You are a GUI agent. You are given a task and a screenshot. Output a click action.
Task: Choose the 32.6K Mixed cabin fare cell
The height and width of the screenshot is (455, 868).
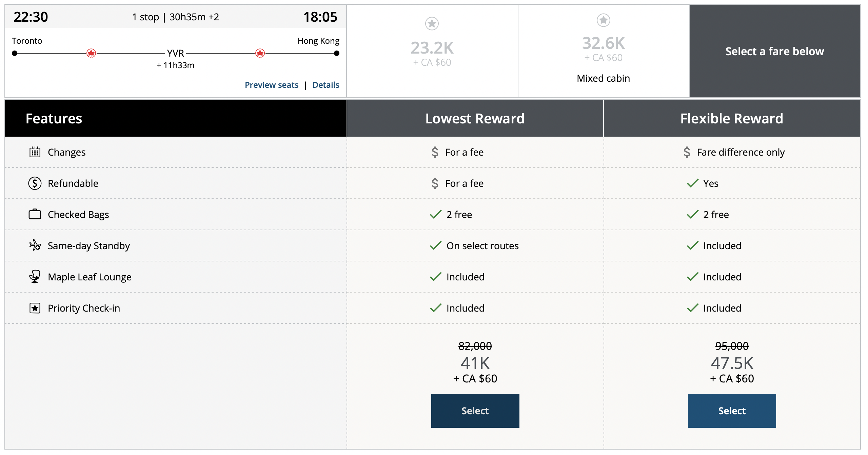coord(604,51)
